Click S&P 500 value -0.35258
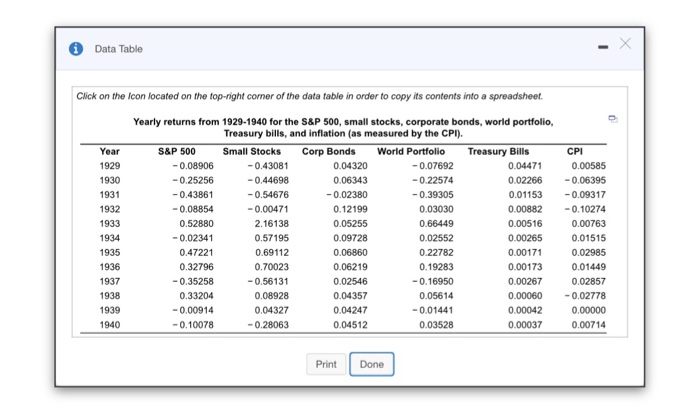 click(193, 281)
